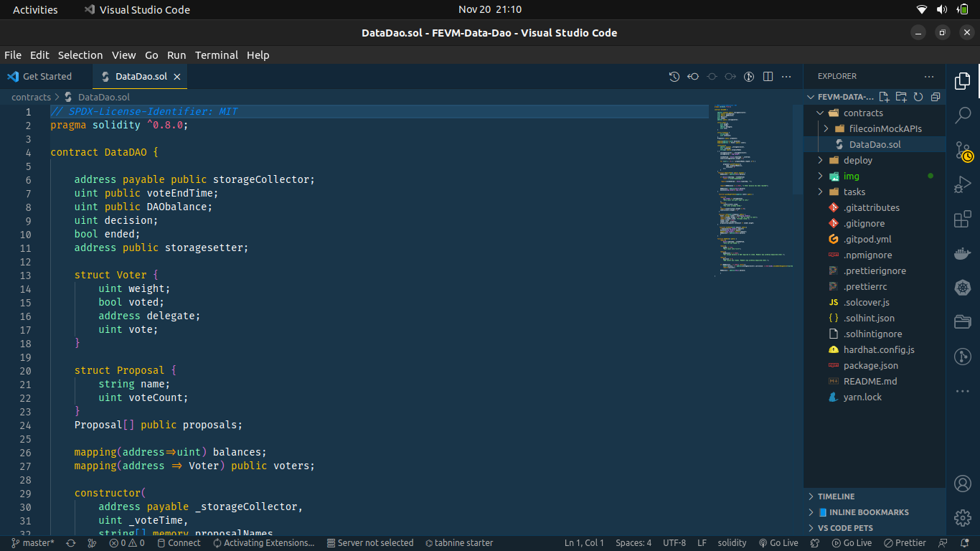Open Activities overview in top bar

35,9
